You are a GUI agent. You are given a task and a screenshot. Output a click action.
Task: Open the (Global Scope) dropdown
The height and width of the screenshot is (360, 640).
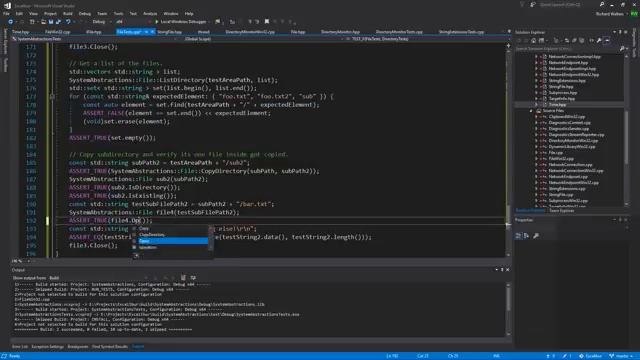point(261,39)
